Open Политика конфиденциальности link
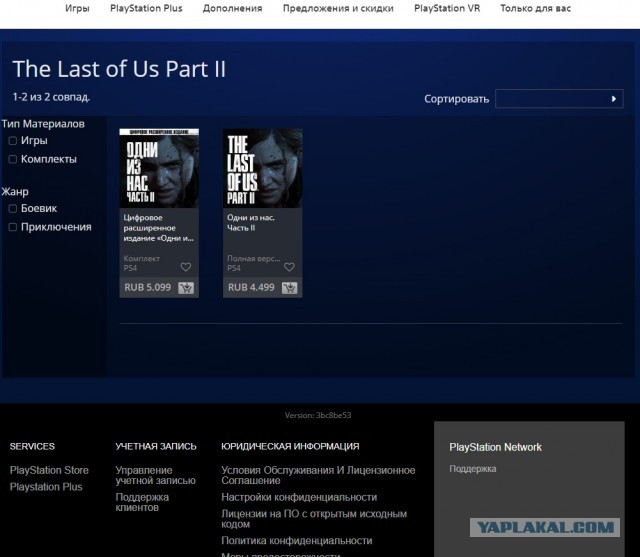 297,541
